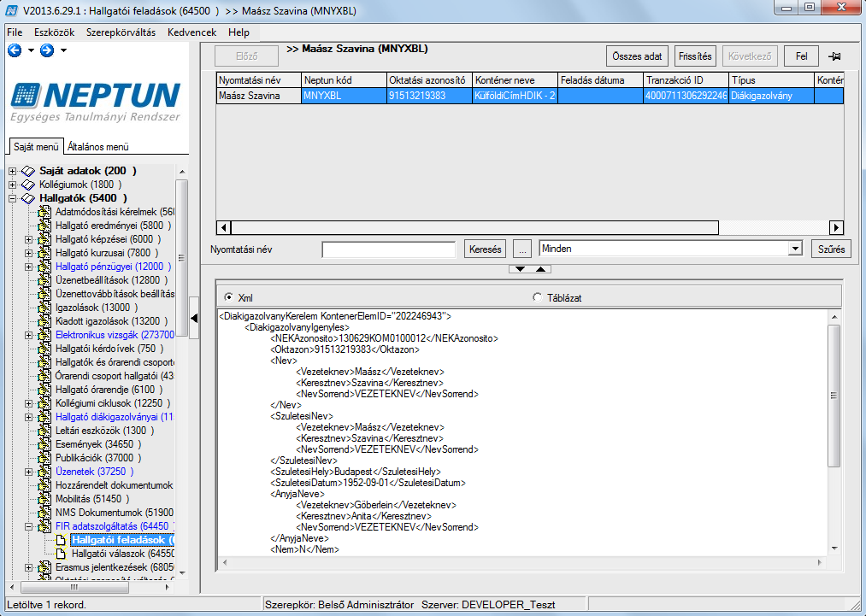Switch to the Általános menü tab
This screenshot has height=616, width=866.
[x=98, y=147]
